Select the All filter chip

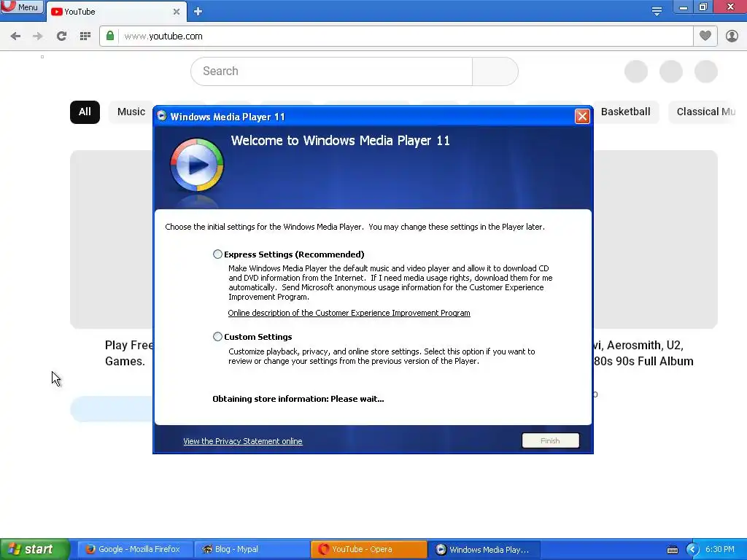click(x=85, y=112)
